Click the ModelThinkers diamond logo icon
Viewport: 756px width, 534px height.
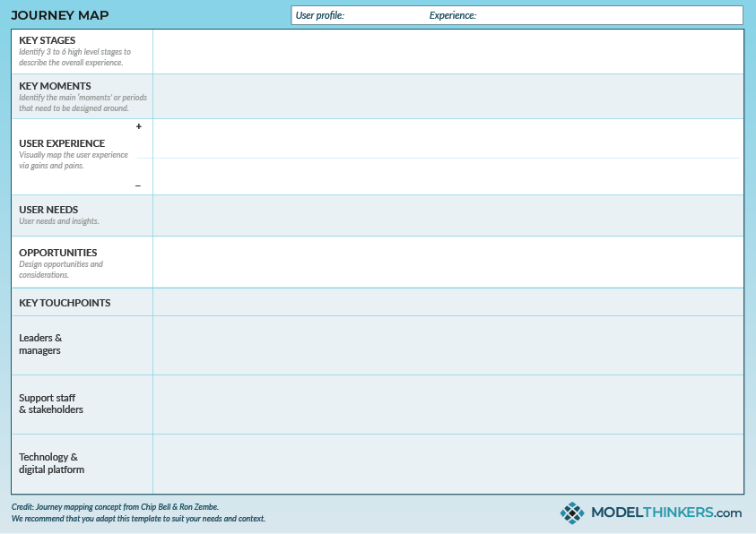click(x=572, y=512)
